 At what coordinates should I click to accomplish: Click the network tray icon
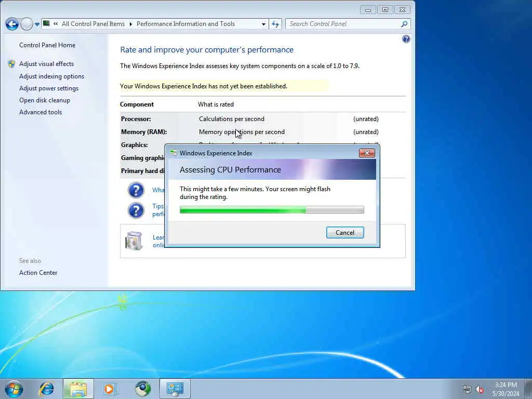[467, 390]
